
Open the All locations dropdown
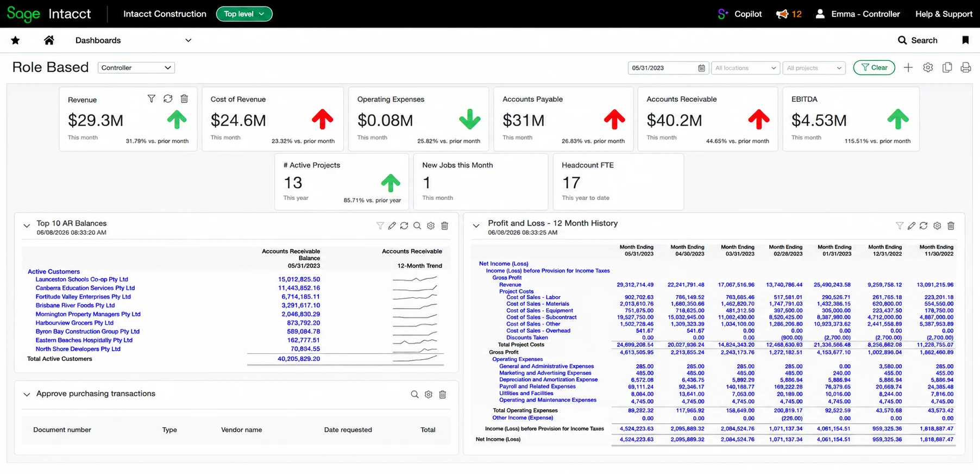coord(745,68)
